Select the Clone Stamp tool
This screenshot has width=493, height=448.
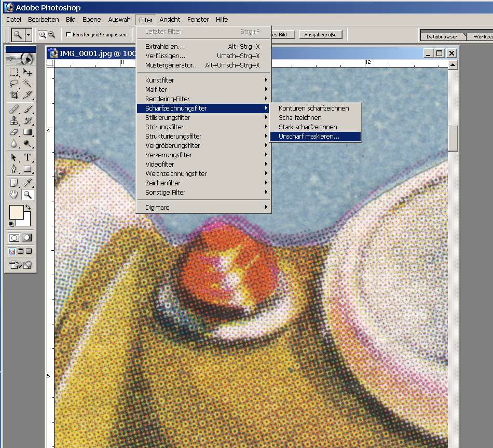point(14,120)
